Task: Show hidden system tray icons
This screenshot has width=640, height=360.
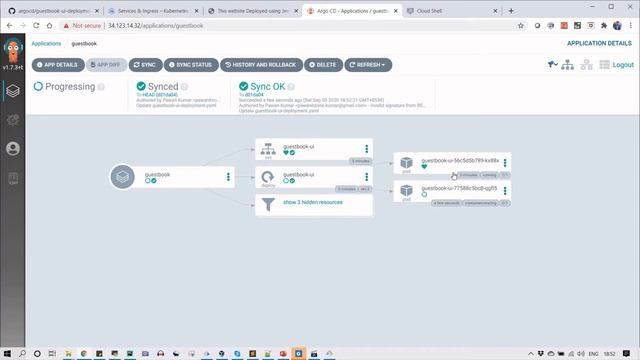Action: click(531, 353)
